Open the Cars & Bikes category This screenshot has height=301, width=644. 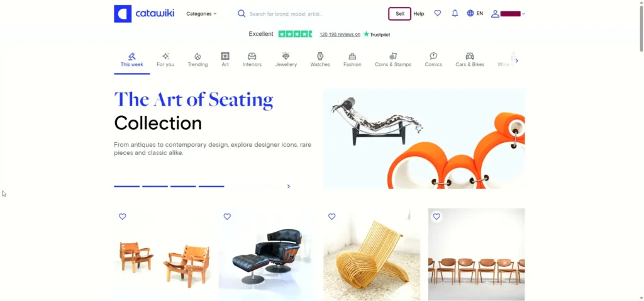pyautogui.click(x=470, y=60)
